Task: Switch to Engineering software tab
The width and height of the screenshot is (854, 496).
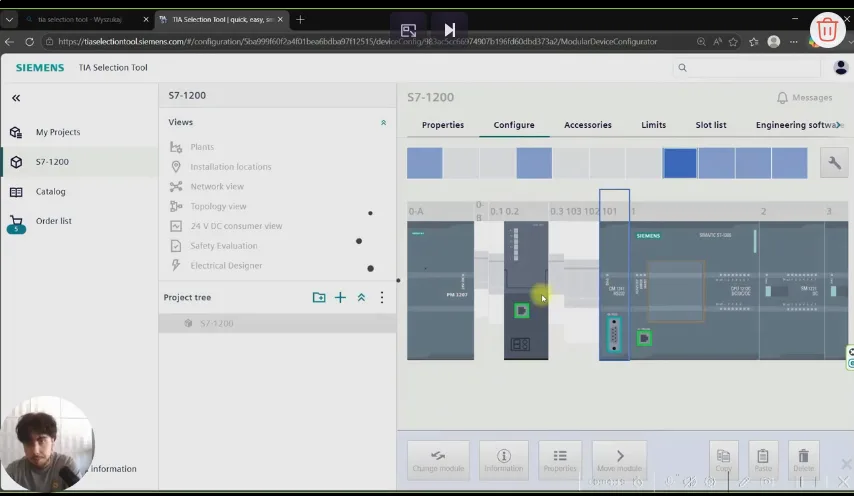Action: (x=796, y=125)
